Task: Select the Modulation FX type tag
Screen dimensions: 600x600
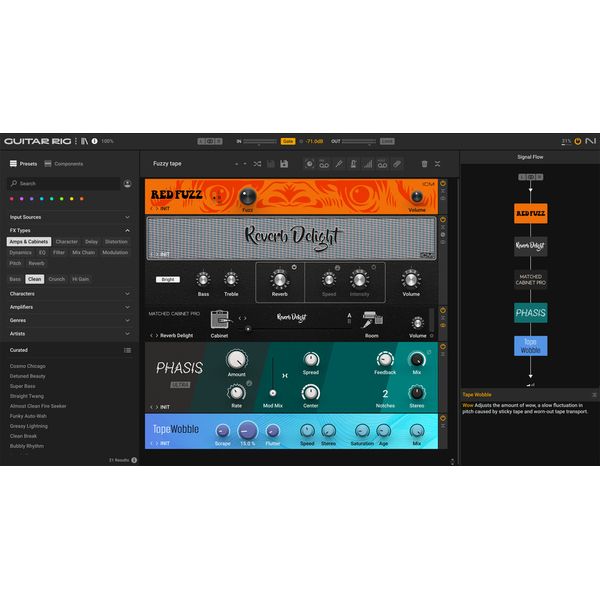Action: pos(115,253)
